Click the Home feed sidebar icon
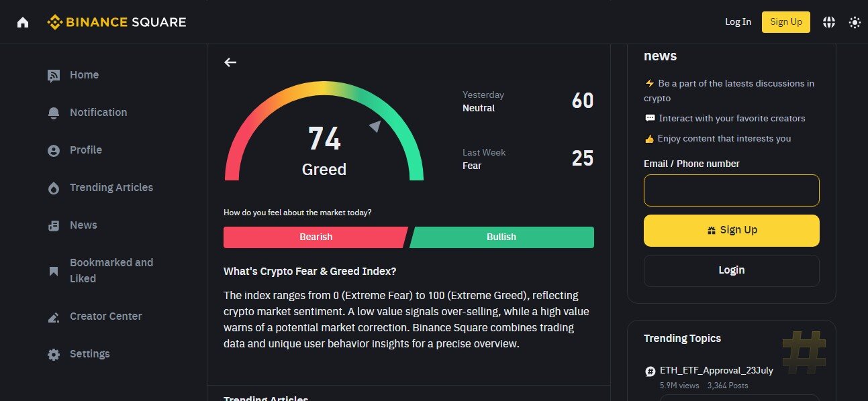The image size is (868, 401). (x=54, y=76)
